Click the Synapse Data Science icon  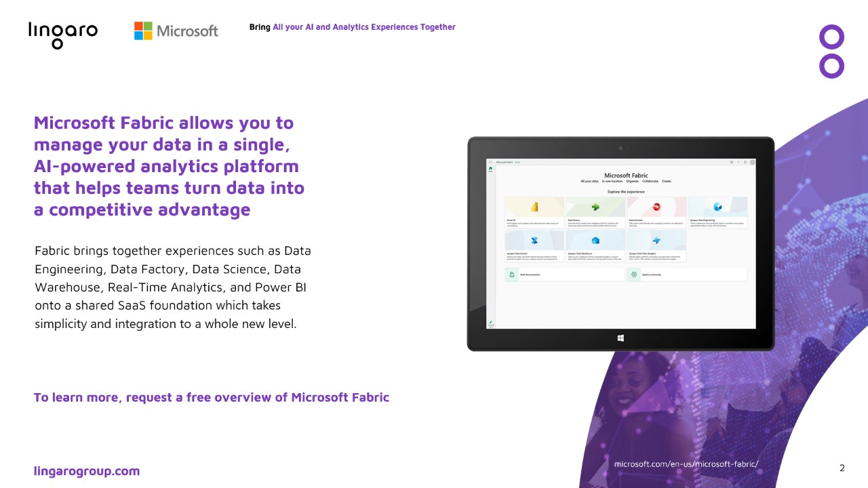(x=534, y=241)
